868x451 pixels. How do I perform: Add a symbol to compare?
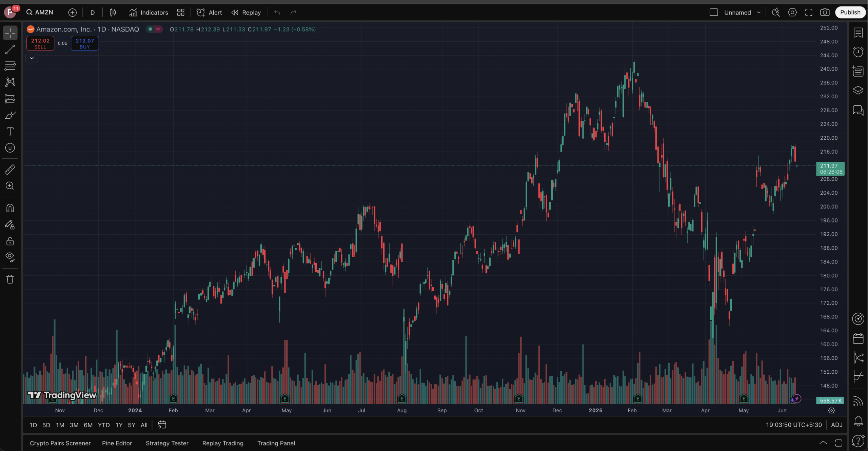tap(72, 13)
